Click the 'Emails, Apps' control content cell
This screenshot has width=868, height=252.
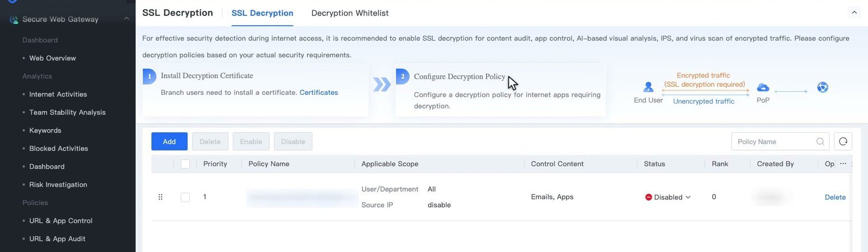(x=552, y=197)
